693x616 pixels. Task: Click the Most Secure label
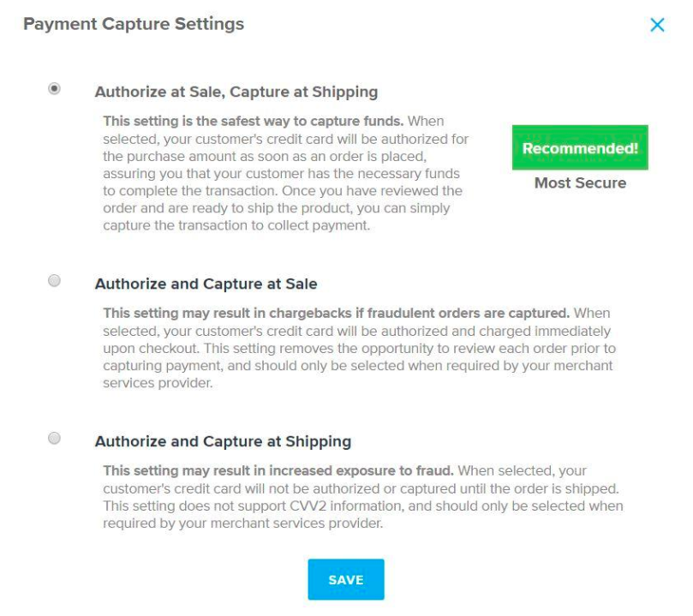(579, 182)
